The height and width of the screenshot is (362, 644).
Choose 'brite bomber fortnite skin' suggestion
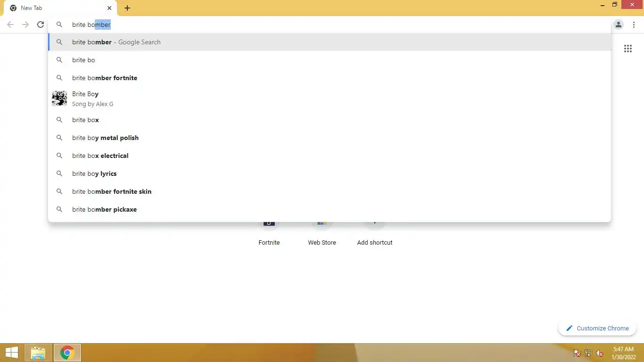pos(330,191)
